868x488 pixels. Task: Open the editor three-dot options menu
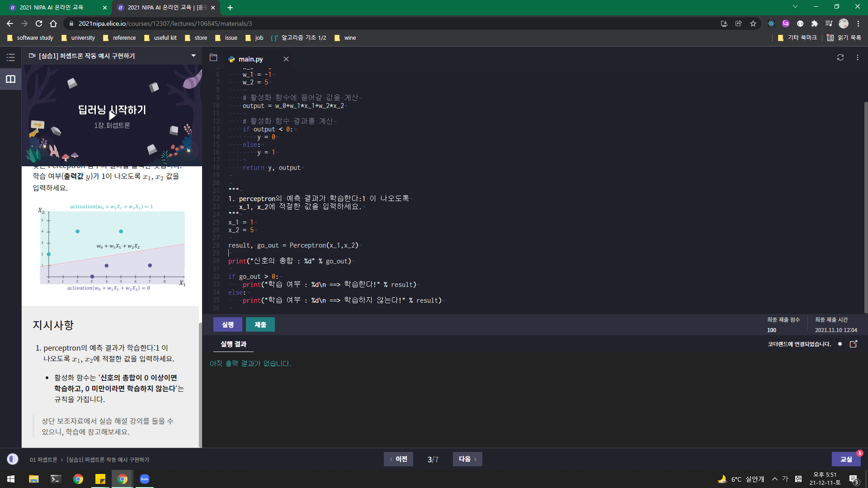tap(858, 57)
